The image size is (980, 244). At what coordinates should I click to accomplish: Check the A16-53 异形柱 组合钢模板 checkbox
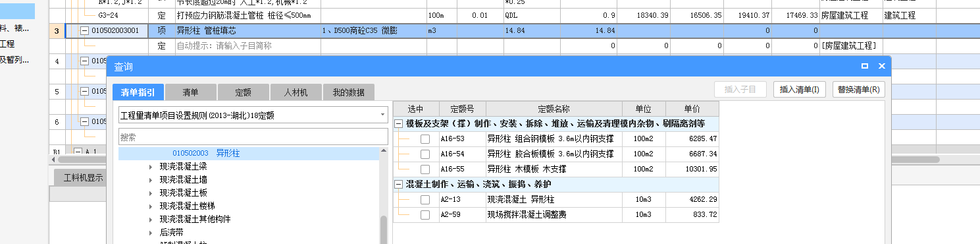[x=425, y=139]
